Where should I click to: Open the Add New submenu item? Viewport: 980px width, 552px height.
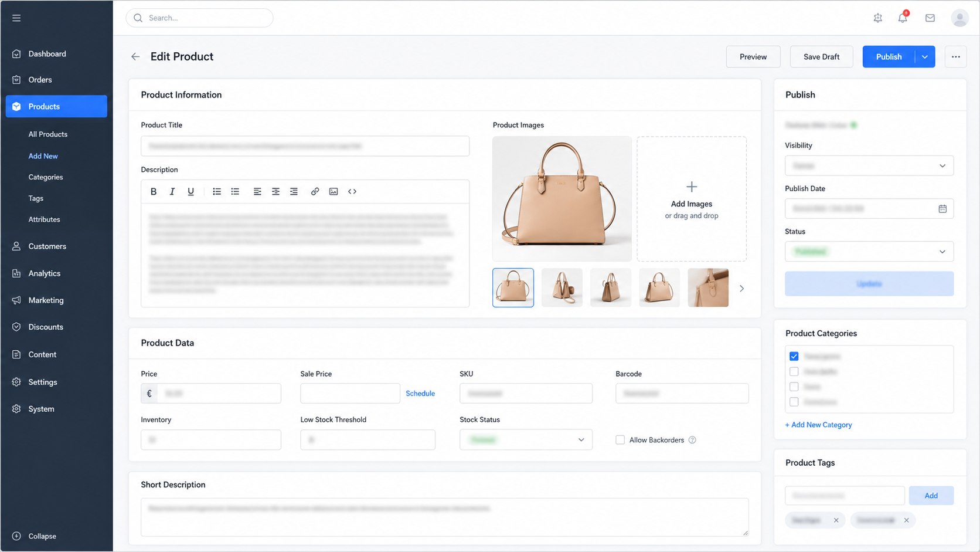tap(43, 156)
